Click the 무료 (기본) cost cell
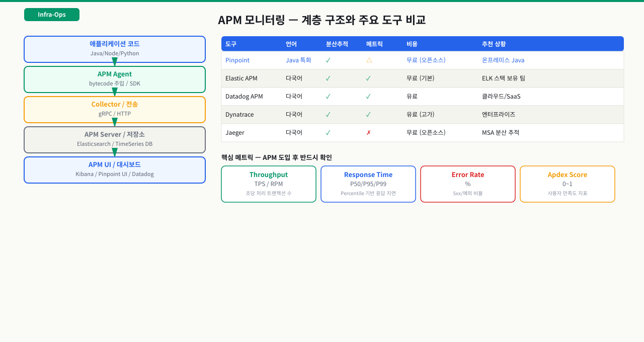 pyautogui.click(x=421, y=78)
